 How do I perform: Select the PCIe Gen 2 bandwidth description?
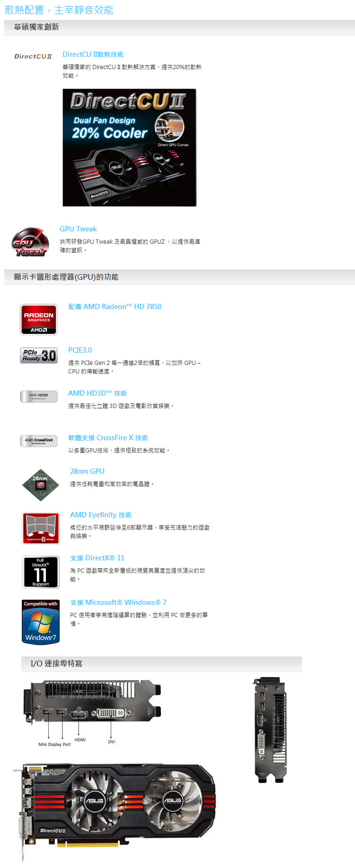click(134, 367)
